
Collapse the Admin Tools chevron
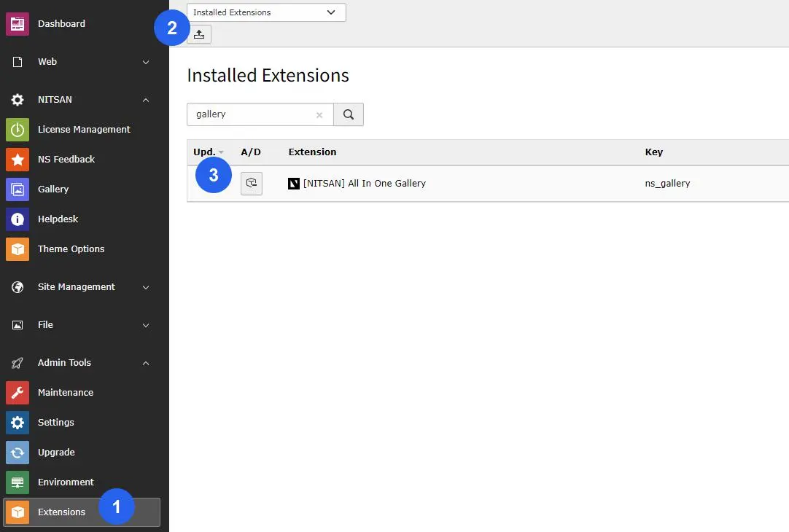(x=145, y=363)
